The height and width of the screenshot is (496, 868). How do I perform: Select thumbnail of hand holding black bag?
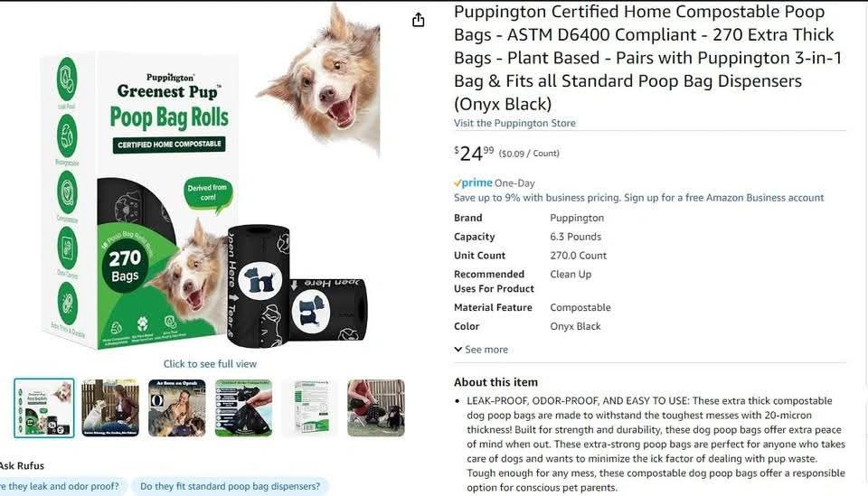point(243,408)
